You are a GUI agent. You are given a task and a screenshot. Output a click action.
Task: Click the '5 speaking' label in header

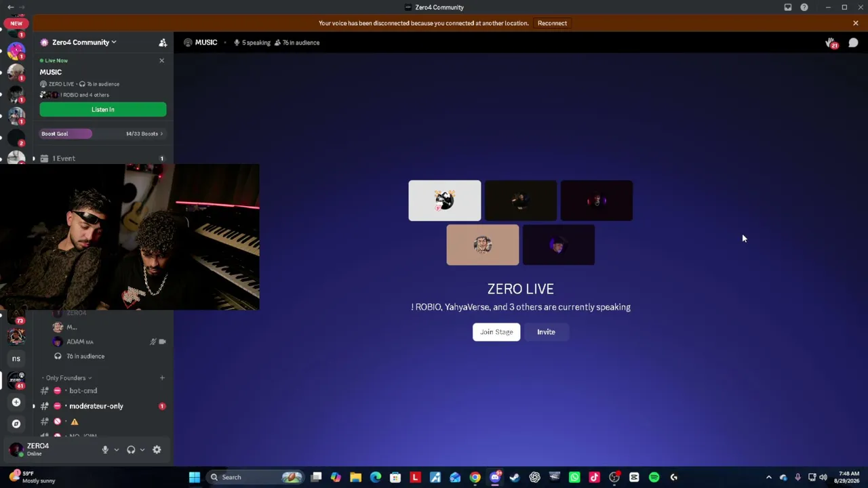coord(252,43)
